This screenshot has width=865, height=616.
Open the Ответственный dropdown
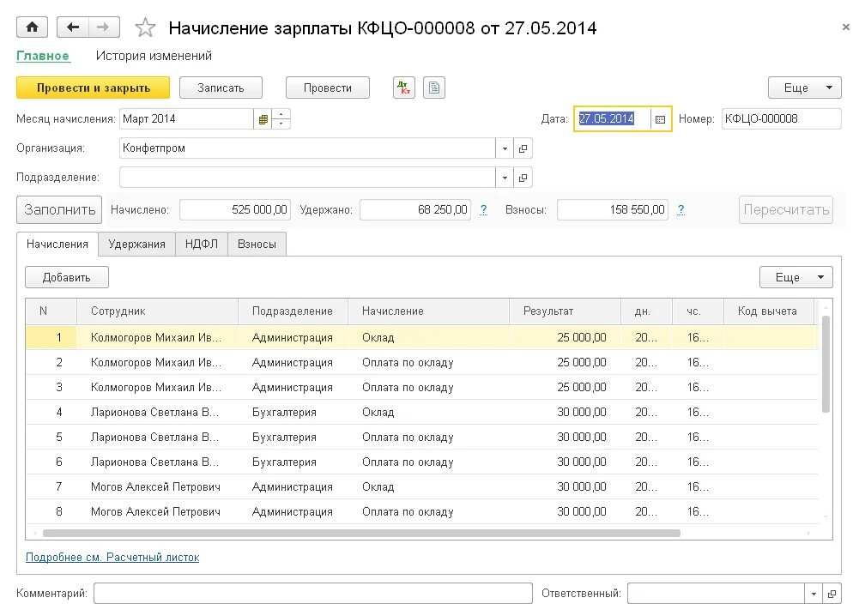click(814, 594)
